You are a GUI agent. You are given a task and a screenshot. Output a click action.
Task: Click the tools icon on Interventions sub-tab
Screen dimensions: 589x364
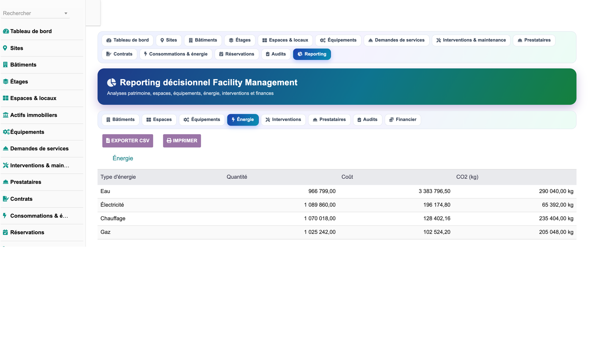[268, 120]
